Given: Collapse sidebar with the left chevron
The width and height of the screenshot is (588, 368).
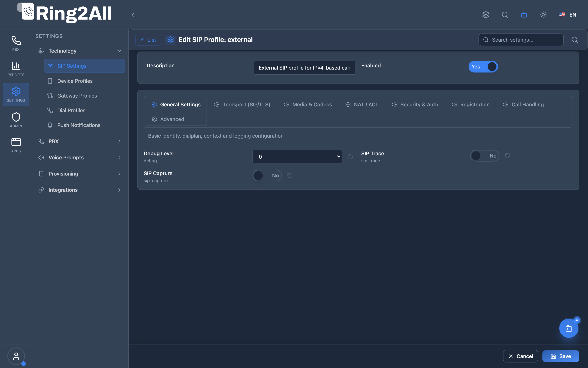Looking at the screenshot, I should tap(133, 15).
